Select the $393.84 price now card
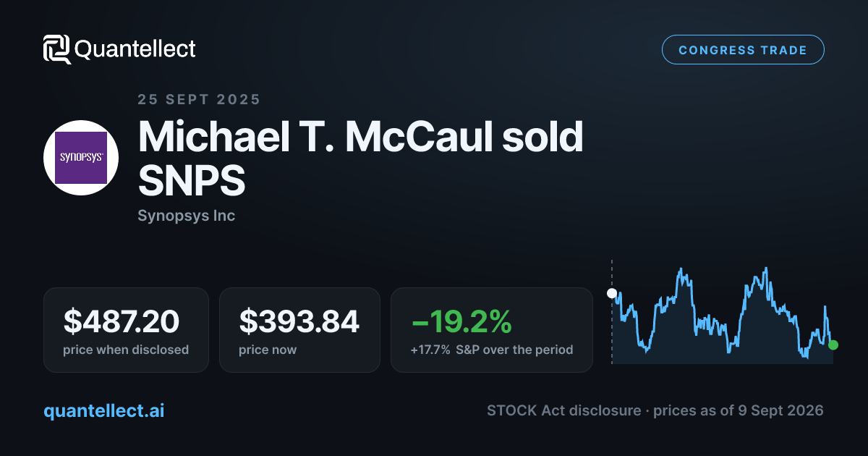 [299, 330]
